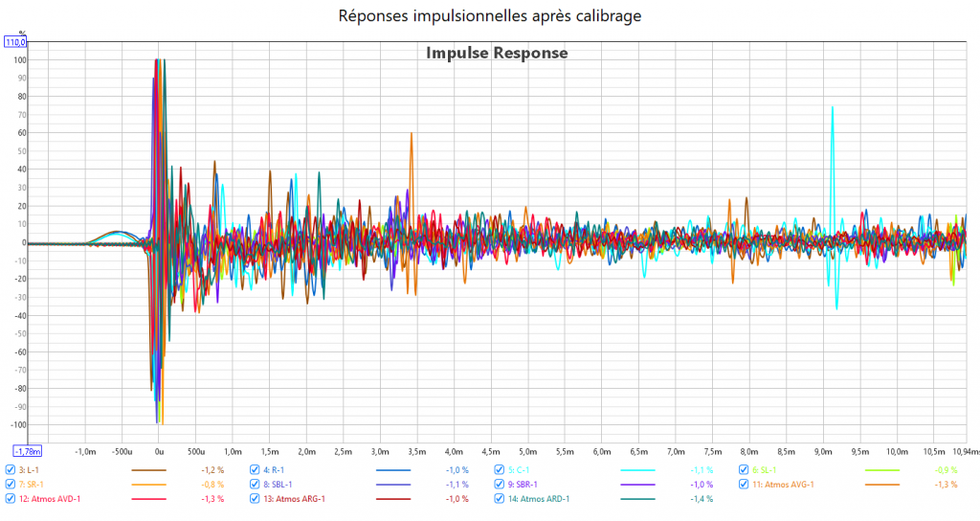980x521 pixels.
Task: Toggle the 7: SR-1 checkbox
Action: 11,485
